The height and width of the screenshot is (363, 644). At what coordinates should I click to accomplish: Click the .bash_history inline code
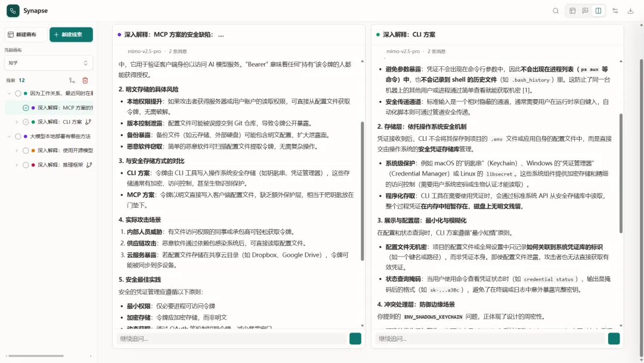[x=531, y=80]
